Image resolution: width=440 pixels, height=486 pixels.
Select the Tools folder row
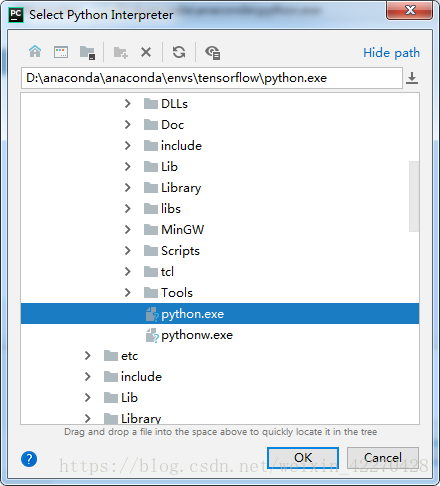[x=220, y=293]
